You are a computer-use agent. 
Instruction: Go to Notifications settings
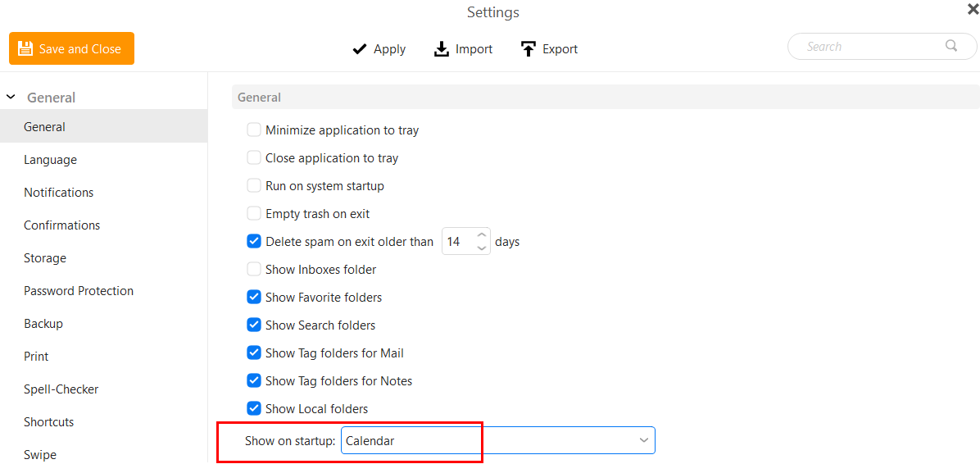click(59, 192)
